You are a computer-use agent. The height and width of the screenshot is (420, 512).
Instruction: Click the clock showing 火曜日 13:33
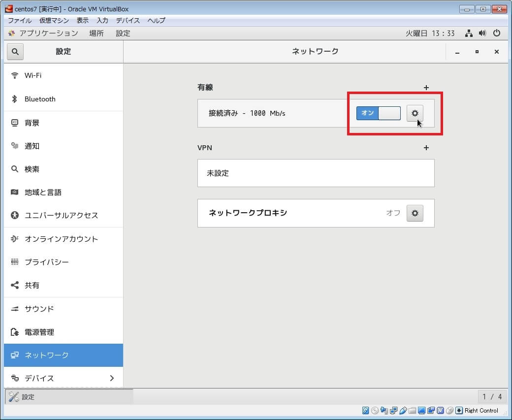[x=430, y=33]
